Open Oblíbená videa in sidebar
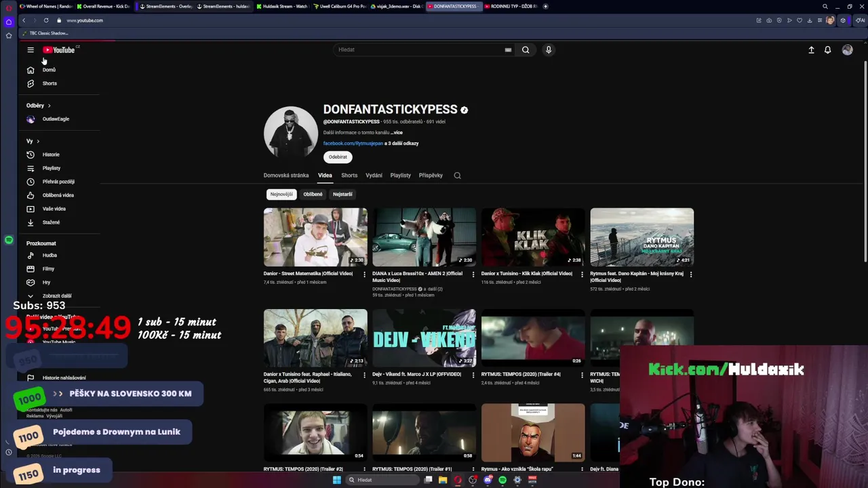The height and width of the screenshot is (488, 868). click(60, 195)
